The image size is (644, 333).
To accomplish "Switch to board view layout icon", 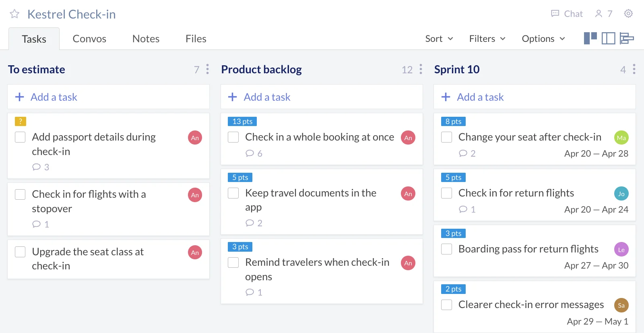I will (x=590, y=38).
